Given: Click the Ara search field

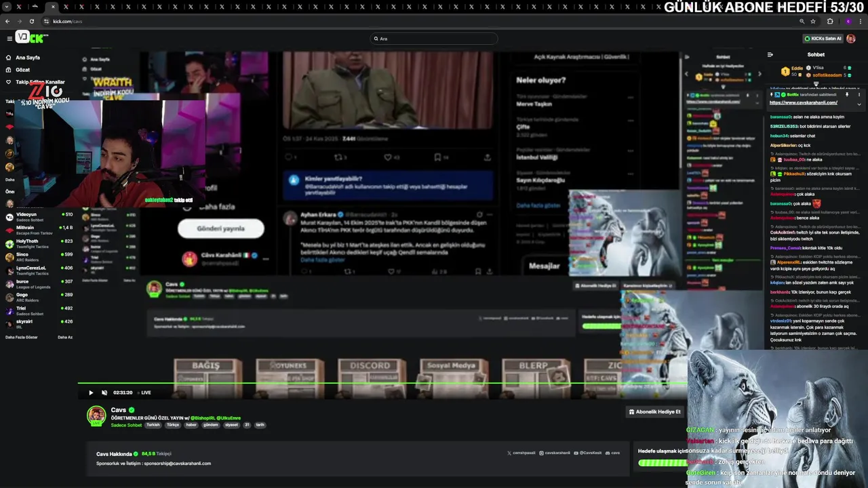Looking at the screenshot, I should [x=434, y=39].
